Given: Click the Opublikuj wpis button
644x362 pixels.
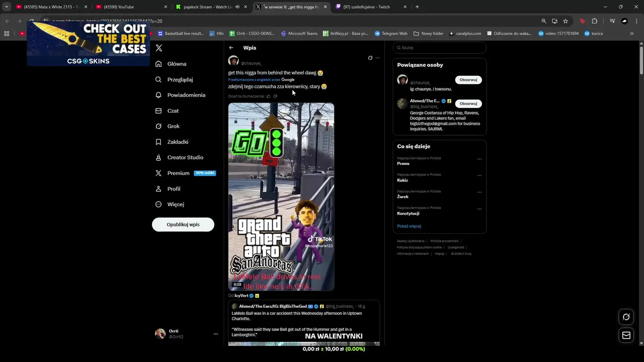Looking at the screenshot, I should [x=183, y=224].
